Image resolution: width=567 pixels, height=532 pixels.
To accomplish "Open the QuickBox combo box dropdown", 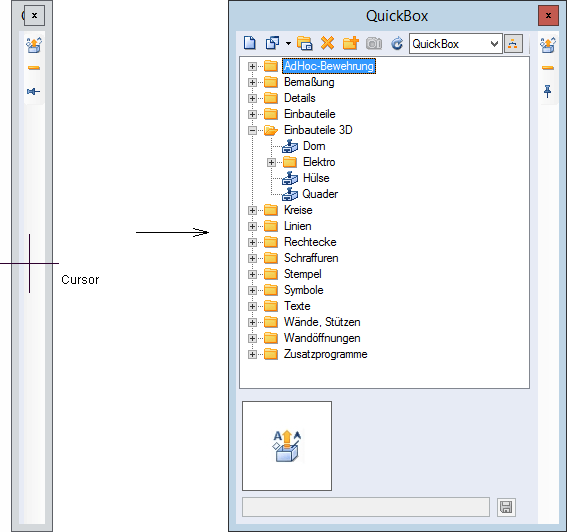I will click(494, 44).
